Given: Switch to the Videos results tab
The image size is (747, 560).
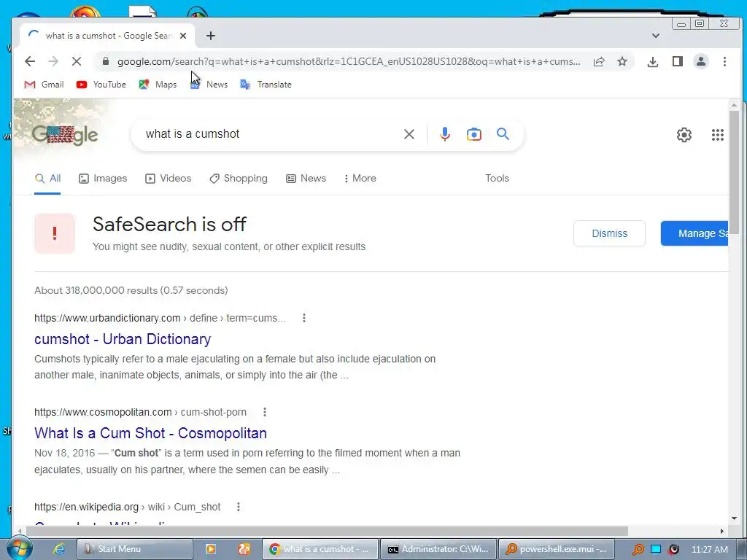Looking at the screenshot, I should tap(169, 178).
